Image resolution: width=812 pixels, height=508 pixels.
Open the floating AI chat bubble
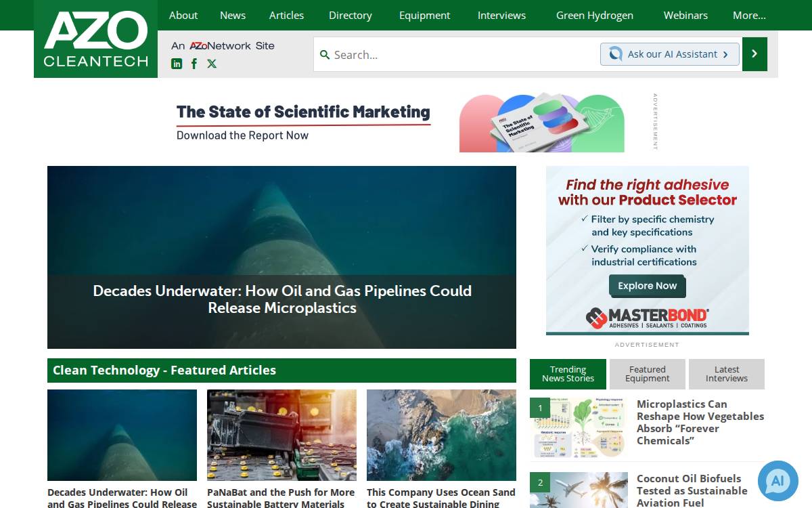click(x=778, y=481)
